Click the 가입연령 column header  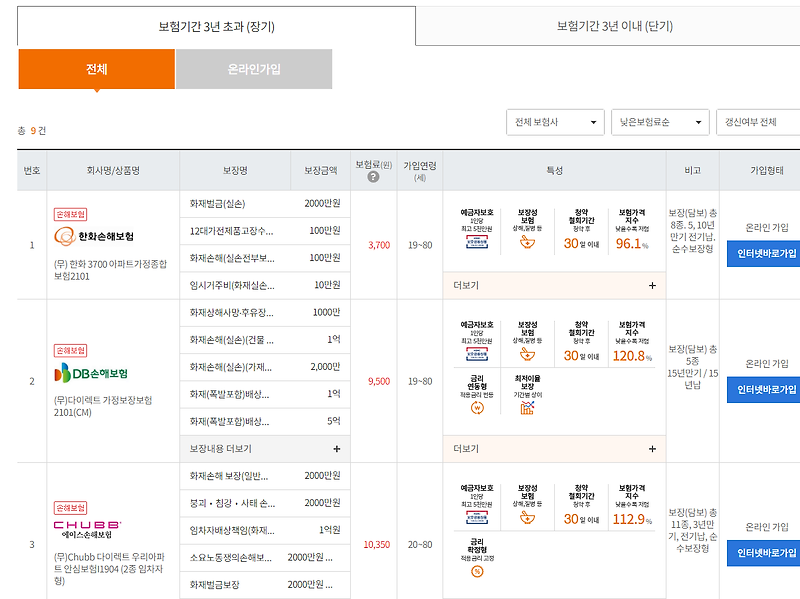[x=420, y=170]
